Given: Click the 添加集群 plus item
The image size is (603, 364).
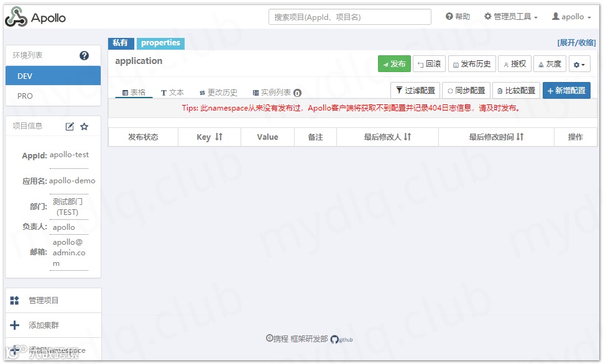Looking at the screenshot, I should [53, 325].
